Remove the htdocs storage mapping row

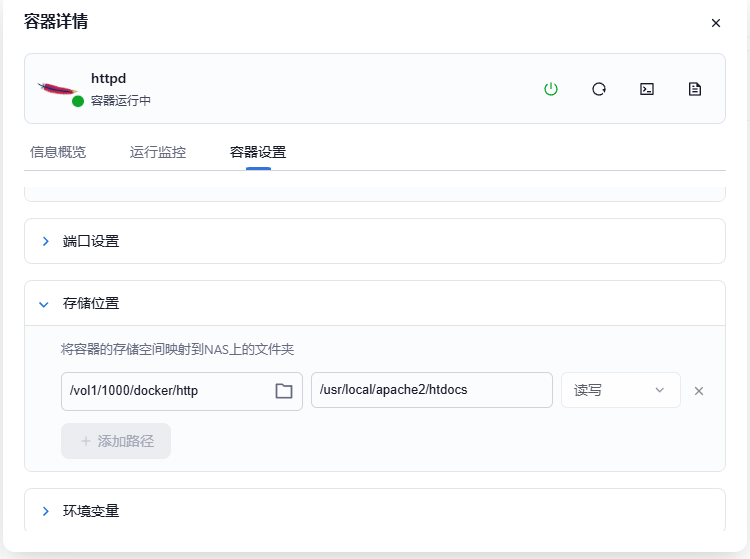699,391
